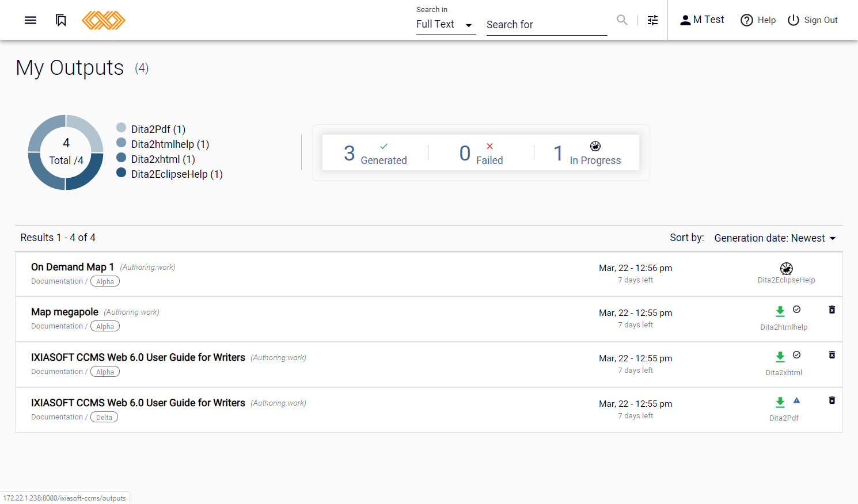Download the Map megapole Dita2htmlhelp output
The image size is (858, 504).
click(780, 311)
